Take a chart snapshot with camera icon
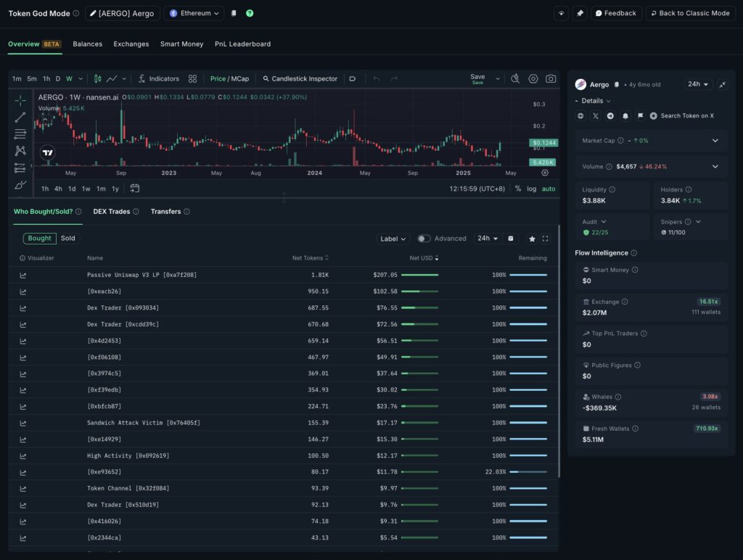 tap(551, 78)
